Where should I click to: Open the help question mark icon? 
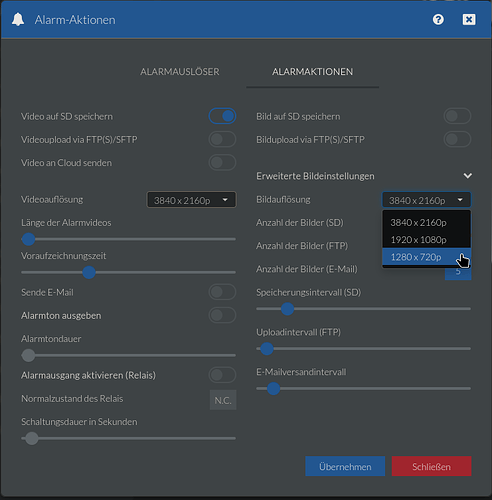click(438, 19)
